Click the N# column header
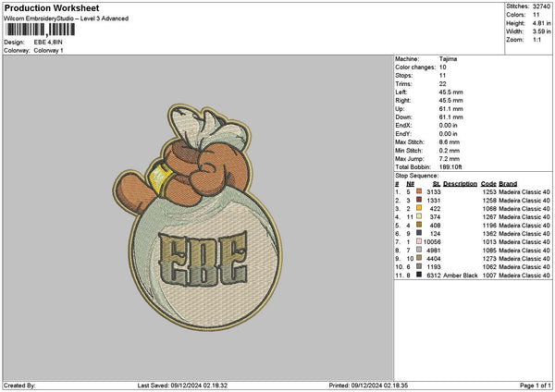 (409, 183)
